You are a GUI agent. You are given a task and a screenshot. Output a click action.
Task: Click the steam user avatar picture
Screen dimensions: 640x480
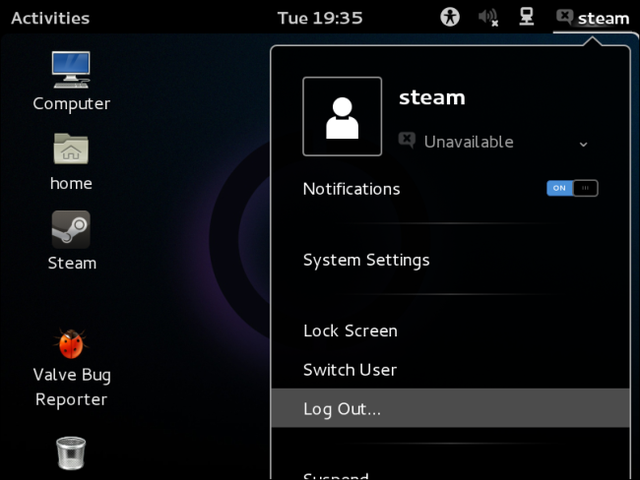(x=342, y=116)
